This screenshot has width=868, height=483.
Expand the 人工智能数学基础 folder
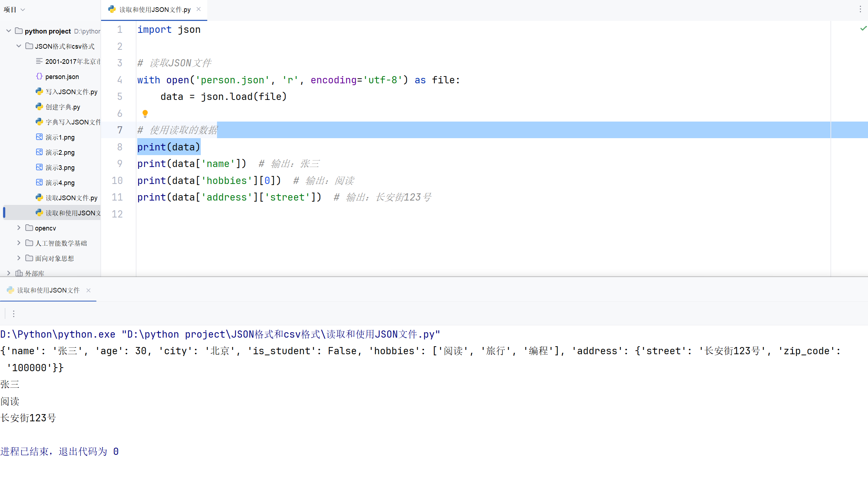pyautogui.click(x=19, y=243)
